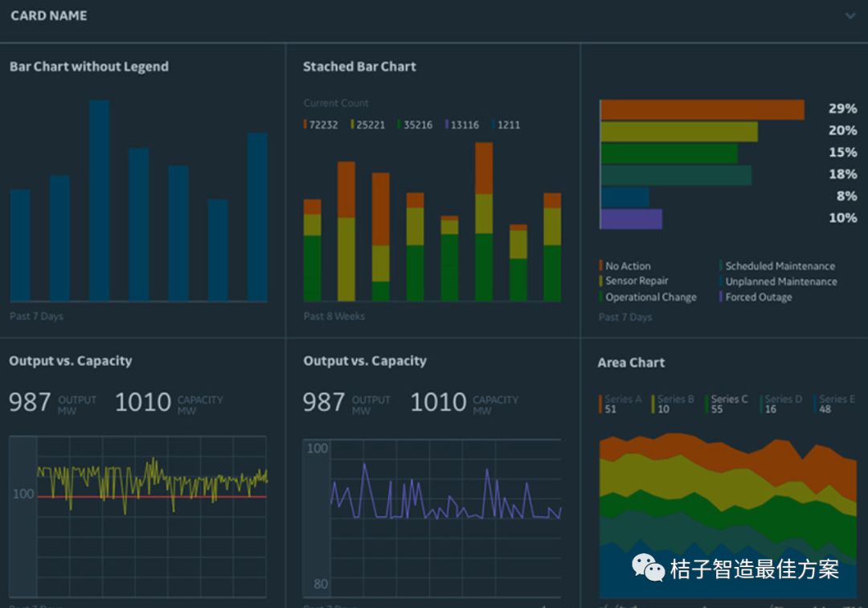Click the 1010 capacity value in left card

tap(143, 402)
